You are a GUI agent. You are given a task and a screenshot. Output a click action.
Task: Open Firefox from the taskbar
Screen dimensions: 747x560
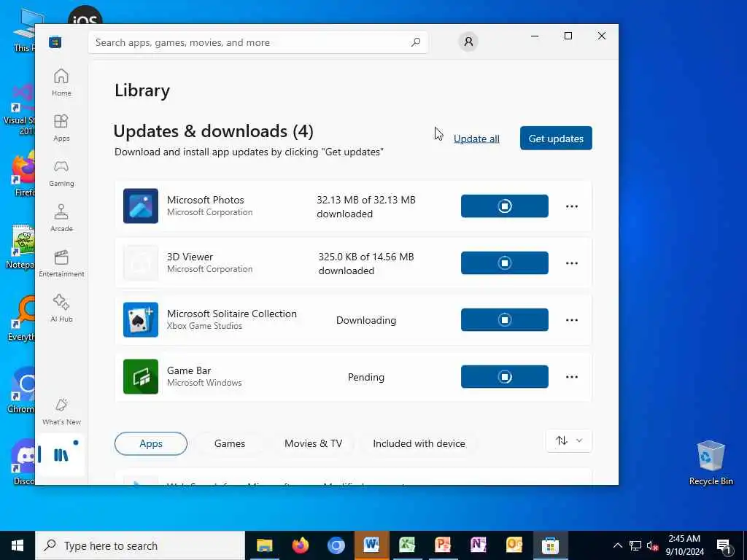(300, 545)
